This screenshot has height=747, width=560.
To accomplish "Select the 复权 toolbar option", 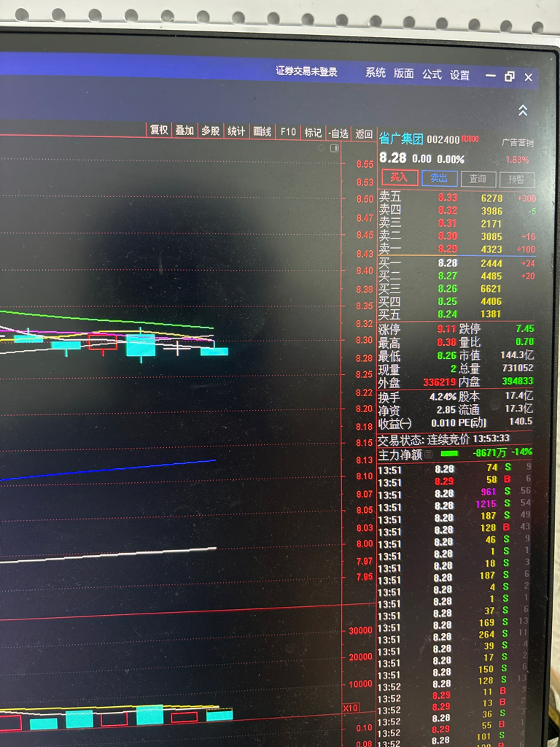I will coord(159,130).
